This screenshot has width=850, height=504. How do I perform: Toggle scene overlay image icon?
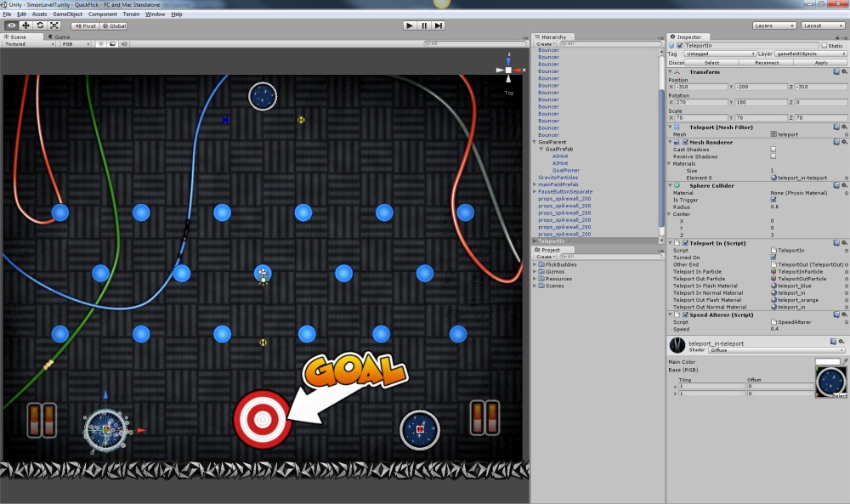[x=112, y=44]
